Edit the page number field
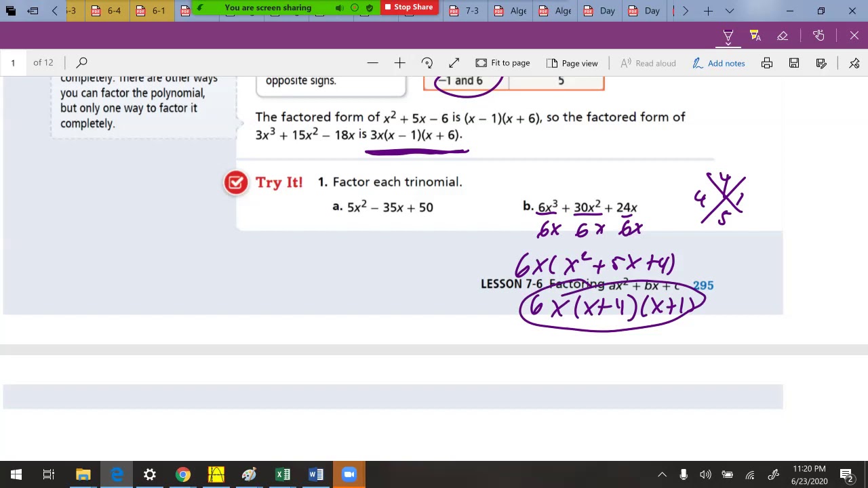Viewport: 868px width, 488px height. tap(13, 63)
